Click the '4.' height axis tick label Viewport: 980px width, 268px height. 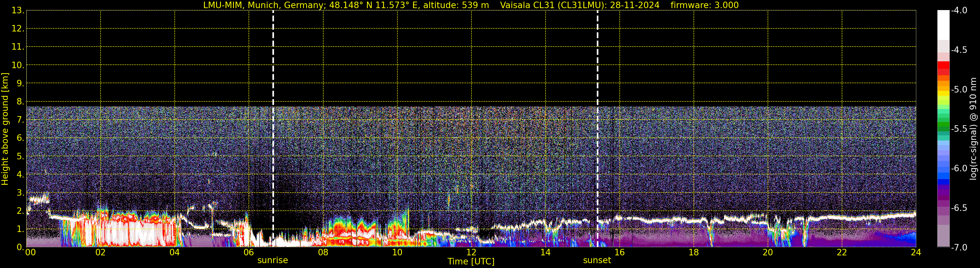coord(20,175)
